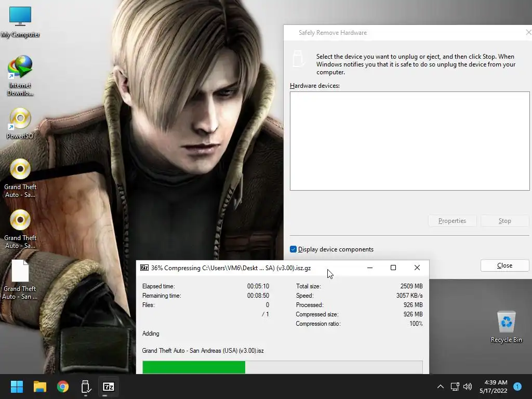Click the Safely Remove Hardware title text

click(332, 33)
